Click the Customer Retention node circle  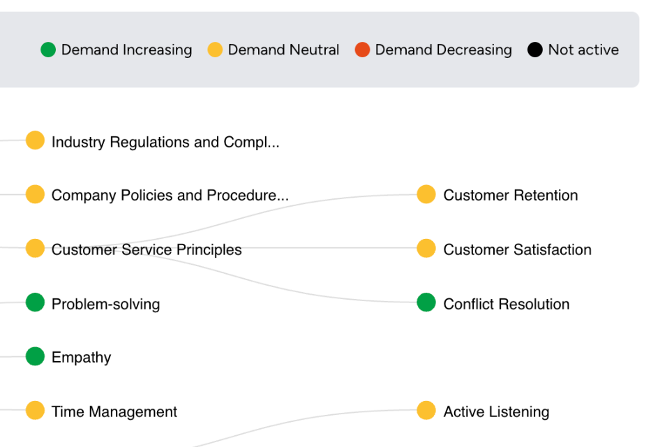[x=426, y=194]
